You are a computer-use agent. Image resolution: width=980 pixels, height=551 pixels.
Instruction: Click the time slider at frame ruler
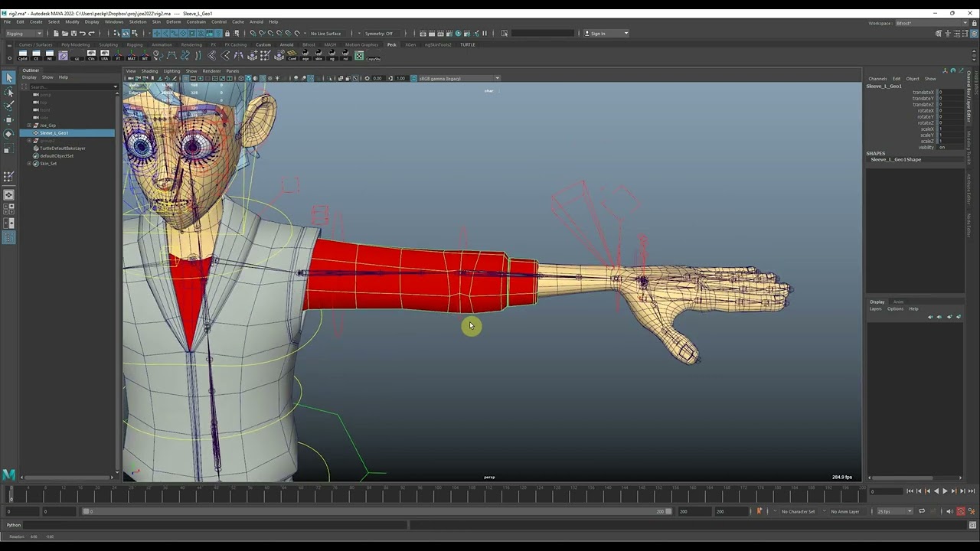point(436,493)
